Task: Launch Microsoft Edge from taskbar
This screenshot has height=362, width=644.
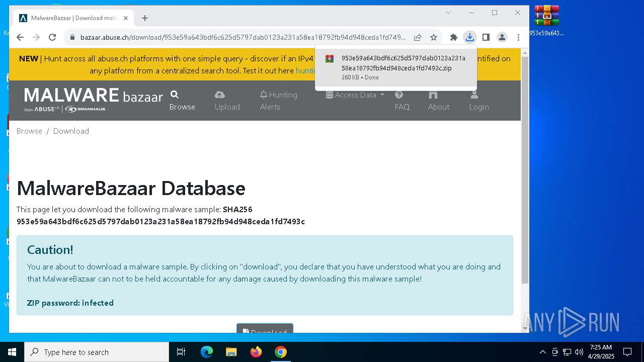Action: 207,352
